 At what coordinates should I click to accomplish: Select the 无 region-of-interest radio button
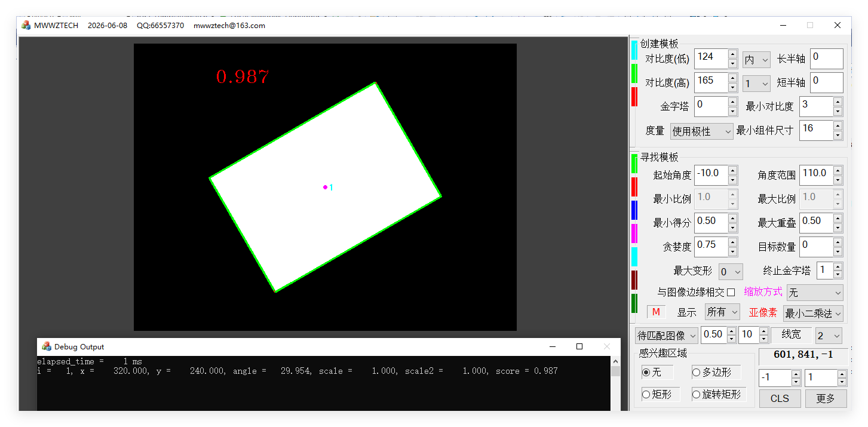[x=646, y=372]
